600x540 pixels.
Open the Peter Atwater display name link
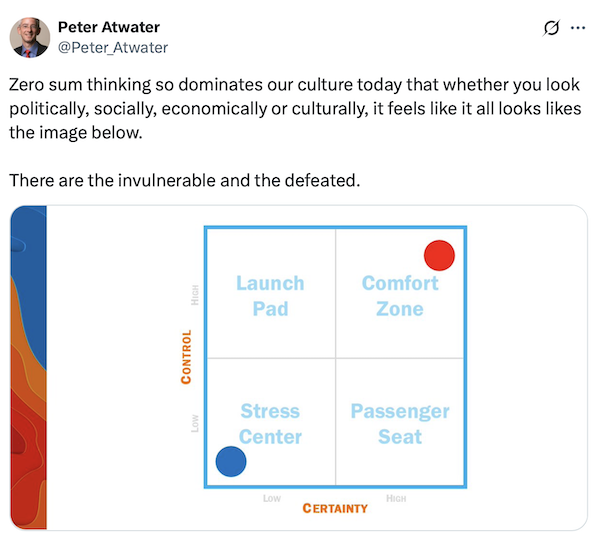click(x=109, y=27)
